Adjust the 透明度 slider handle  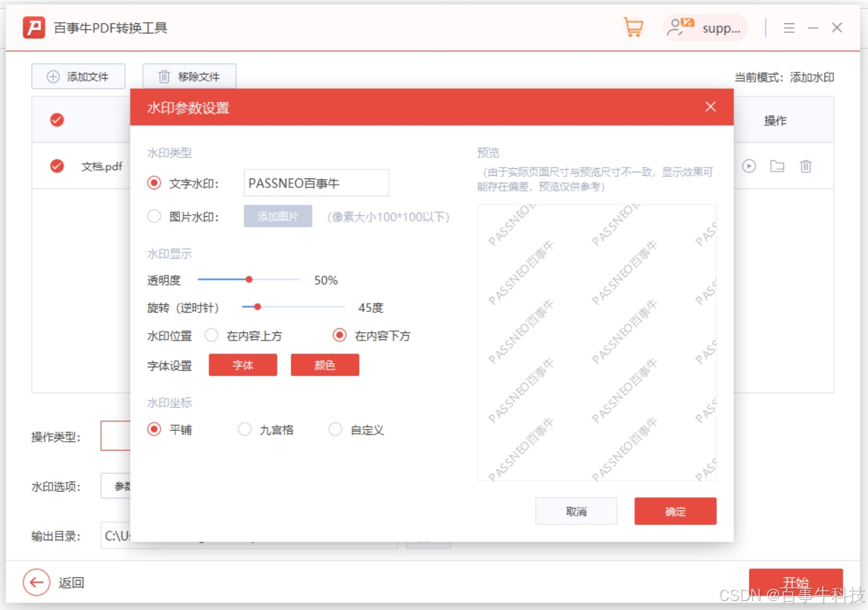pos(249,279)
